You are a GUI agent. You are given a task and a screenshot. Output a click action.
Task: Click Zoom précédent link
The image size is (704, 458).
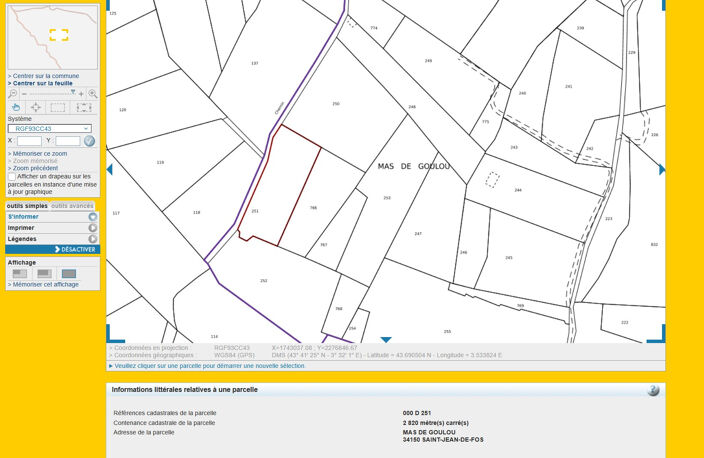click(x=33, y=168)
